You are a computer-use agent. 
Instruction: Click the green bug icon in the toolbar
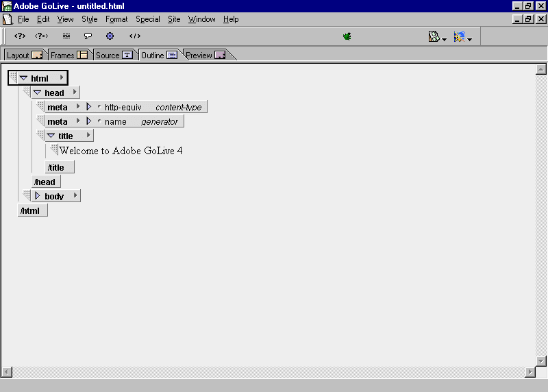tap(347, 36)
